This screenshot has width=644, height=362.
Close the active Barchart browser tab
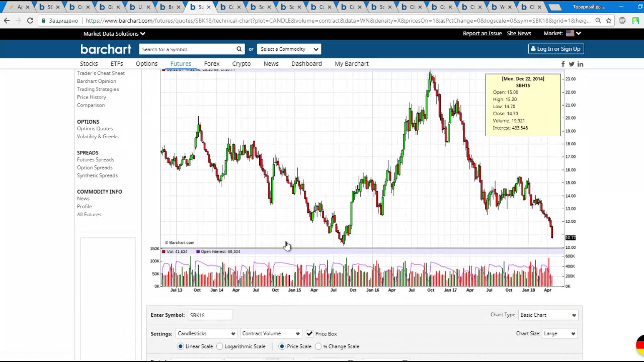[209, 7]
